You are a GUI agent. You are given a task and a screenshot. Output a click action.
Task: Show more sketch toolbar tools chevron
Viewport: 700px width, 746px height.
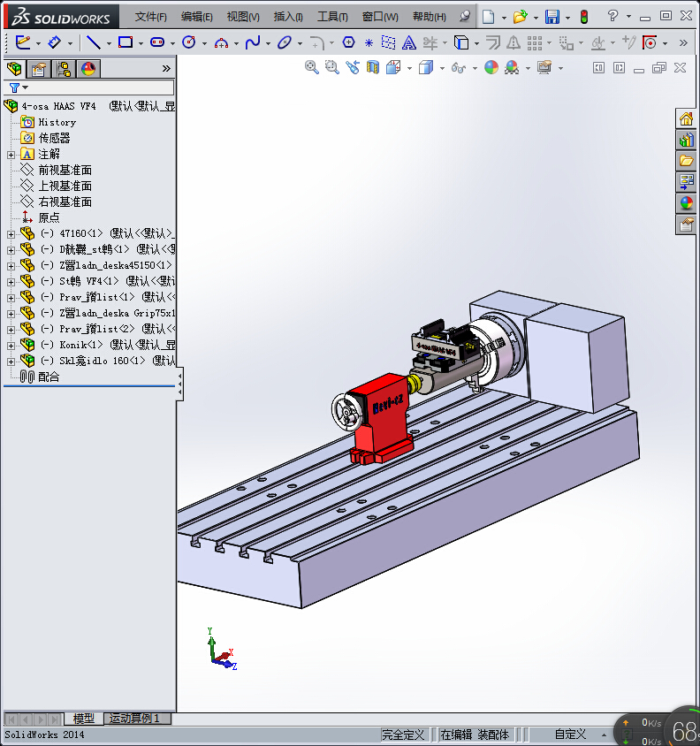(683, 42)
